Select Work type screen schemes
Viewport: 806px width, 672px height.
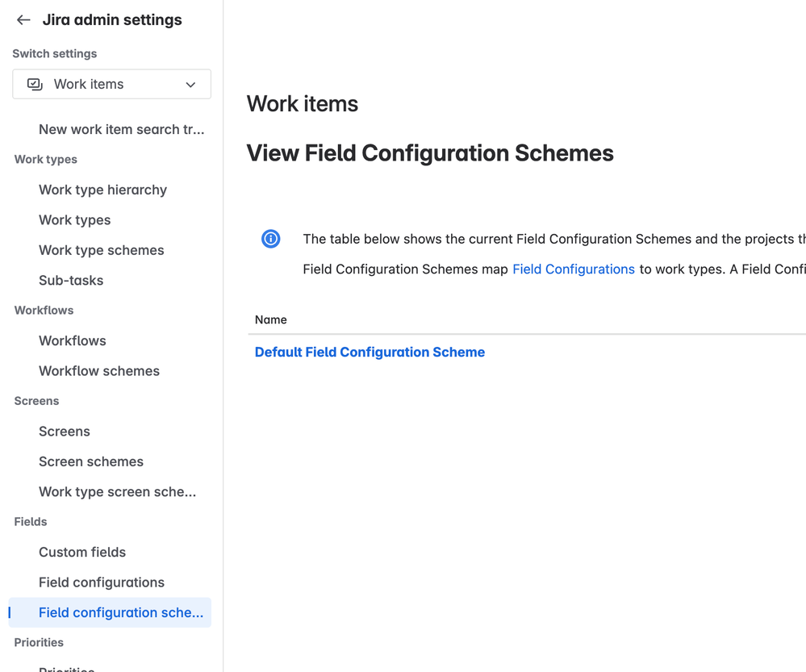pos(117,492)
